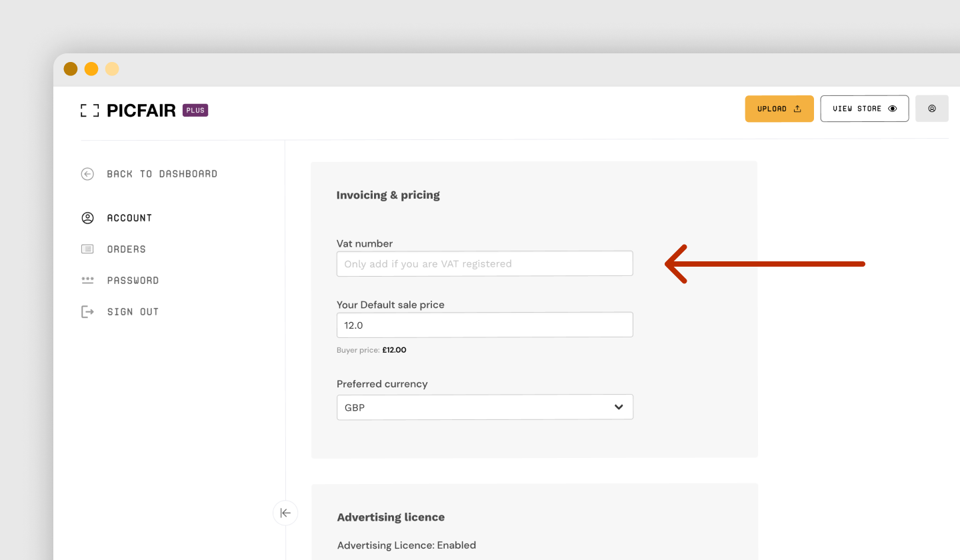This screenshot has height=560, width=960.
Task: Click the Upload button
Action: point(779,109)
